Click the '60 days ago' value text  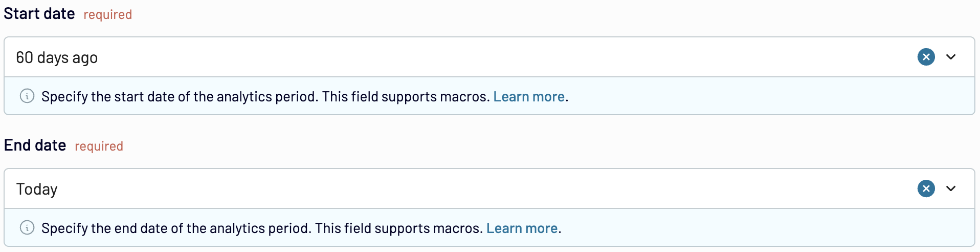click(57, 57)
